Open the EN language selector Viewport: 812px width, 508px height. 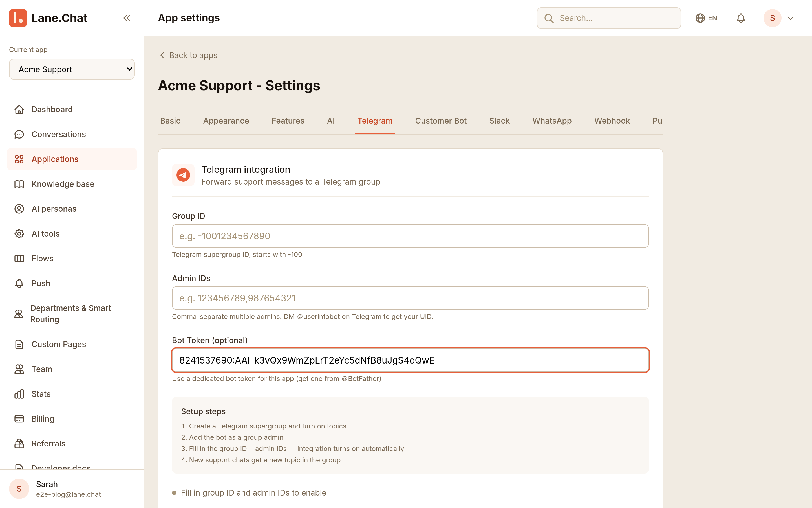pyautogui.click(x=707, y=18)
